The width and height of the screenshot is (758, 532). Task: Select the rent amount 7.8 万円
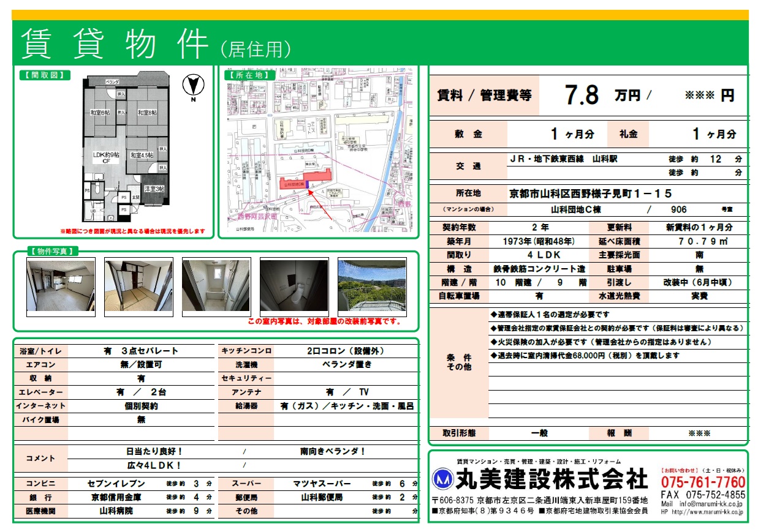(602, 95)
